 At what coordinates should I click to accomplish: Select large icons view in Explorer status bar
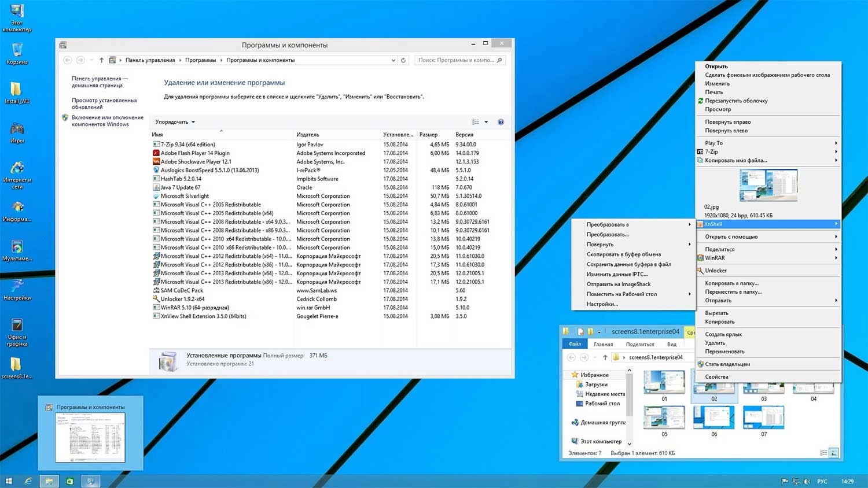[834, 453]
